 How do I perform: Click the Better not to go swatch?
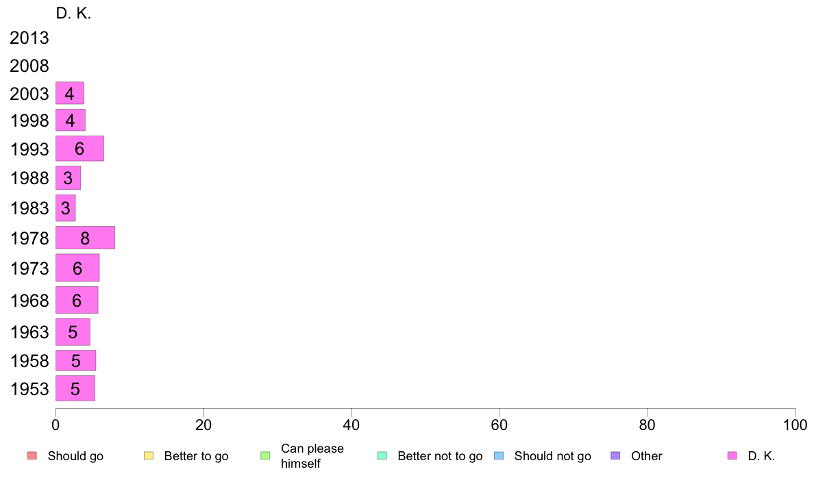(x=382, y=456)
